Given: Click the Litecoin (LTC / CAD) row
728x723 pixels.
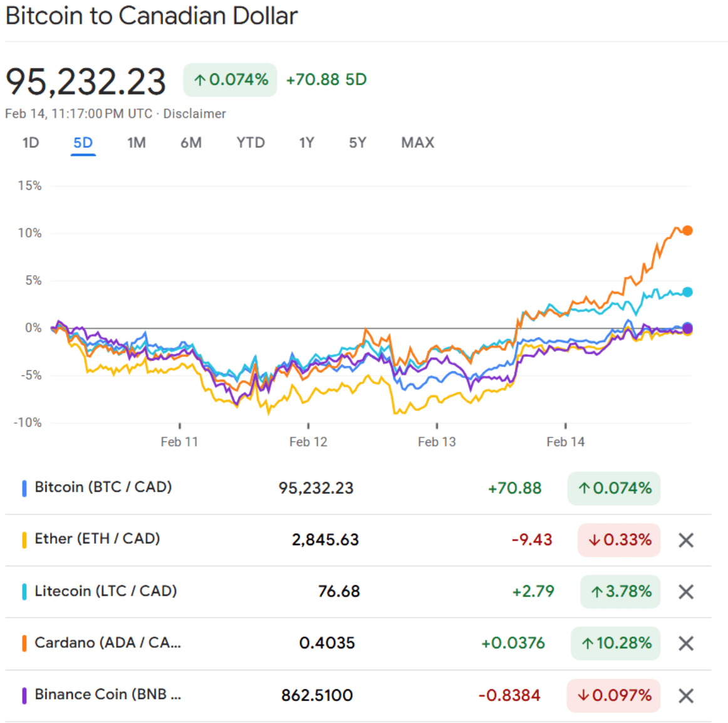Looking at the screenshot, I should pyautogui.click(x=106, y=591).
